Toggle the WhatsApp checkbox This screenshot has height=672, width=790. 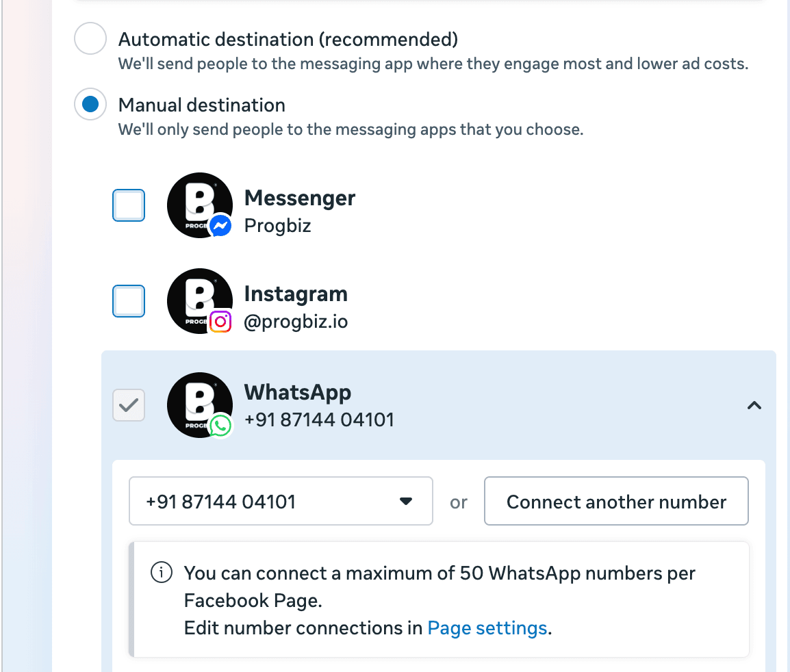(129, 405)
